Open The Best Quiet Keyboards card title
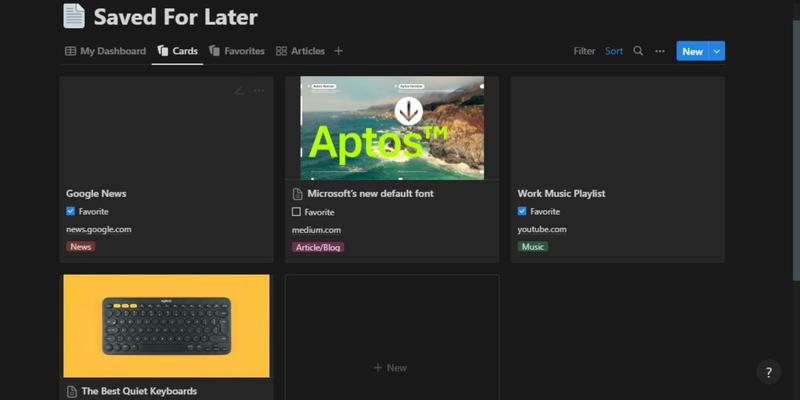The image size is (800, 400). (139, 391)
